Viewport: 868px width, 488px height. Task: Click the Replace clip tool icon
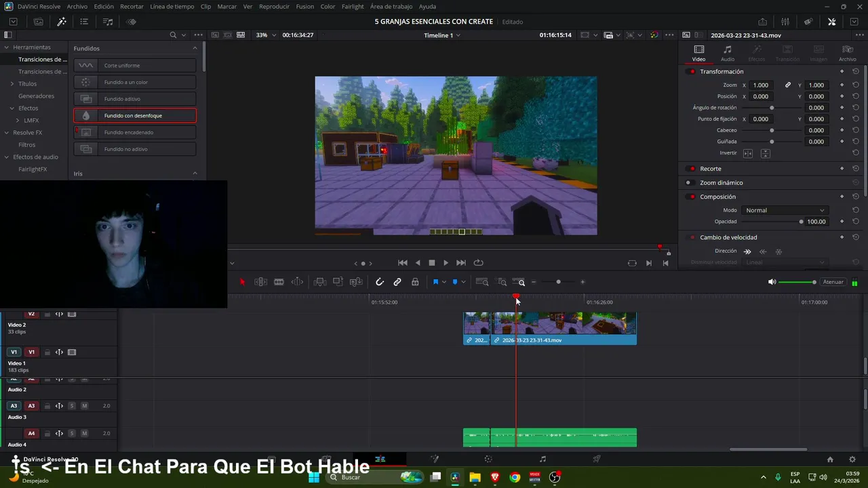(356, 282)
